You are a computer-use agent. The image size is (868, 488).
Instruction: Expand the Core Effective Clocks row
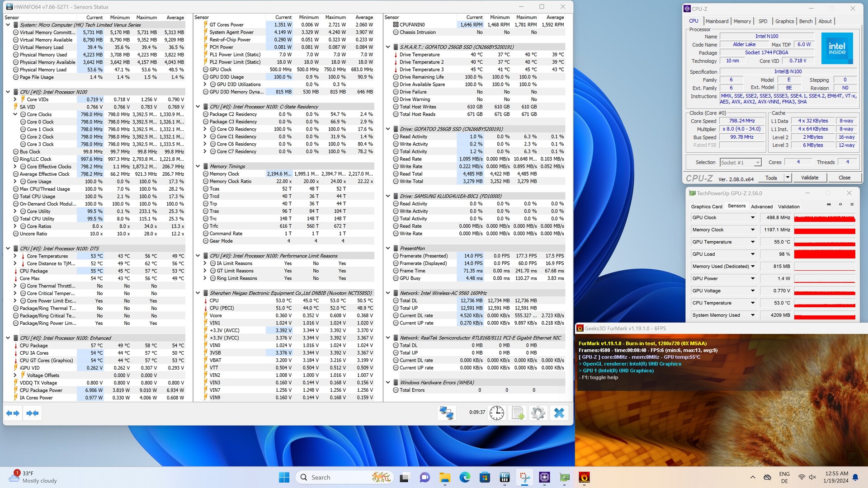coord(15,167)
